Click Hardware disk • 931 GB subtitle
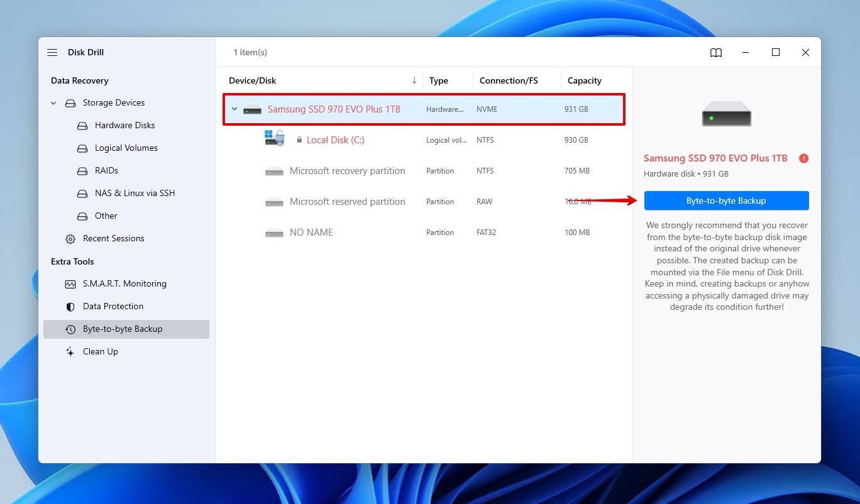The width and height of the screenshot is (860, 504). click(x=686, y=174)
